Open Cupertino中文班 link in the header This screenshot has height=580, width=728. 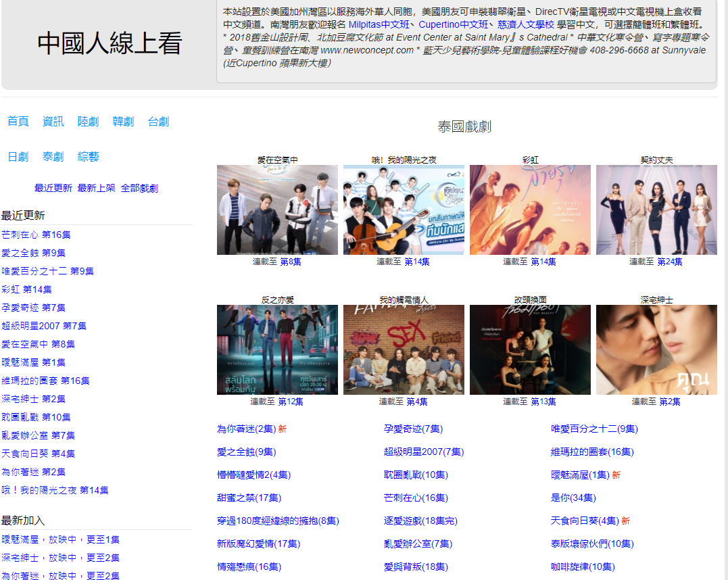(x=453, y=24)
